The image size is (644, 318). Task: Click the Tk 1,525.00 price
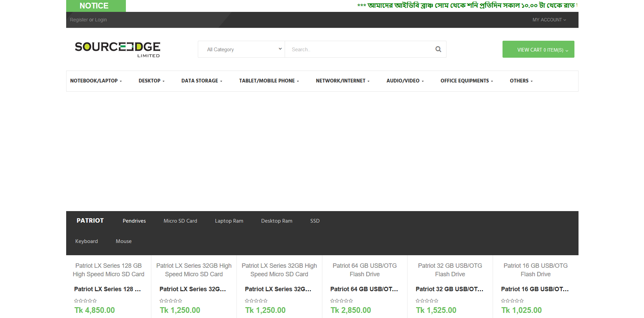point(436,310)
